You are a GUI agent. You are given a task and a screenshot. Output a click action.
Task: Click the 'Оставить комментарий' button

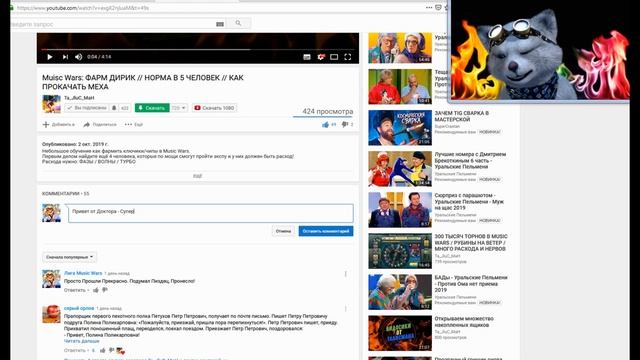(x=326, y=231)
